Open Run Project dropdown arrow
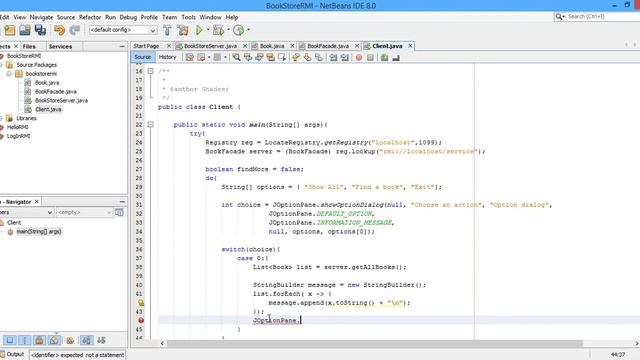Viewport: 640px width, 360px height. pyautogui.click(x=208, y=30)
